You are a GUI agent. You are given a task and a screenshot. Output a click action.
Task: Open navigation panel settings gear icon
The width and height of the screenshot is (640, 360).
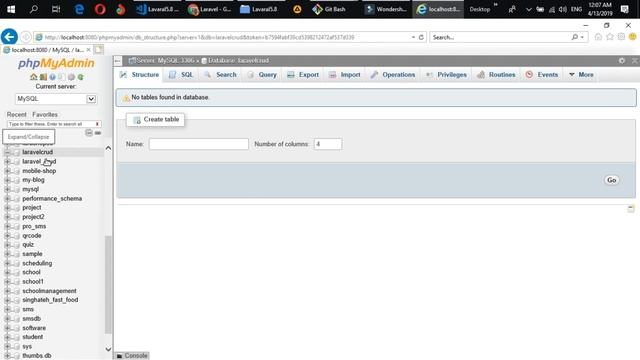(x=71, y=77)
